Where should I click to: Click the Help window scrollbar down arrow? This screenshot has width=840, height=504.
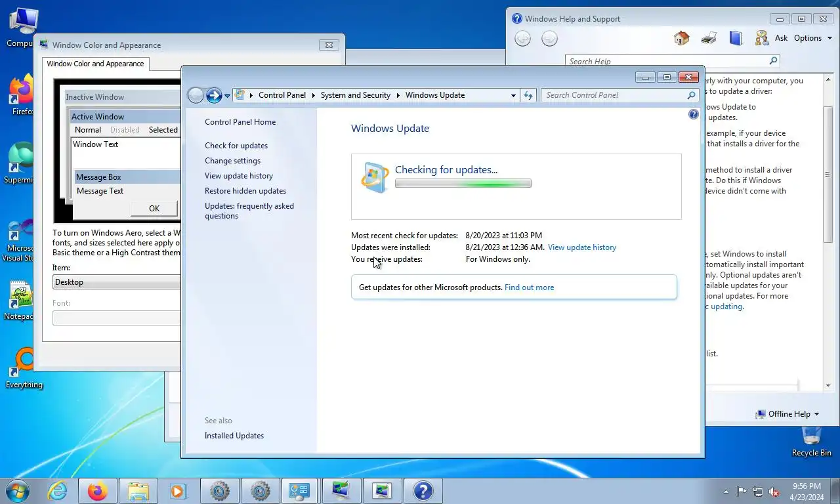point(829,386)
